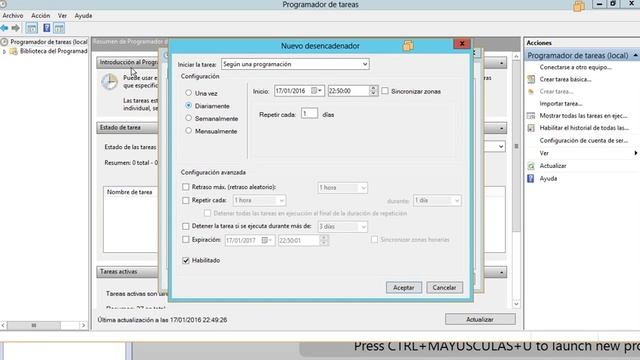Enable Detener la tarea si se ejecuta checkbox
This screenshot has width=640, height=360.
186,226
